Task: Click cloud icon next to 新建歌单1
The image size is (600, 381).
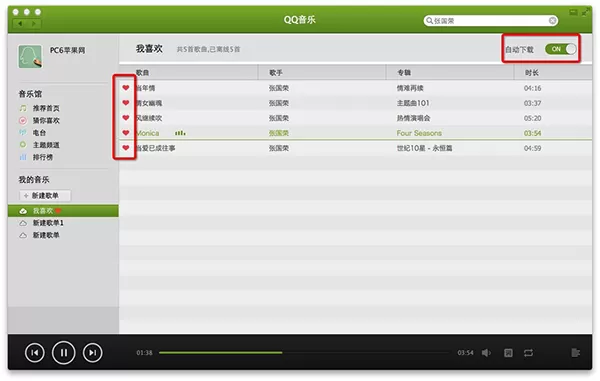Action: 23,223
